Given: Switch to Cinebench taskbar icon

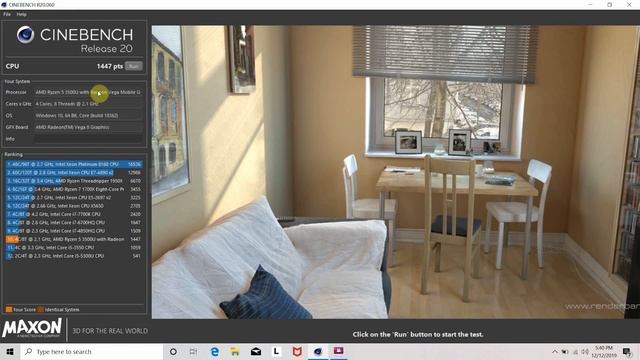Looking at the screenshot, I should pos(318,351).
